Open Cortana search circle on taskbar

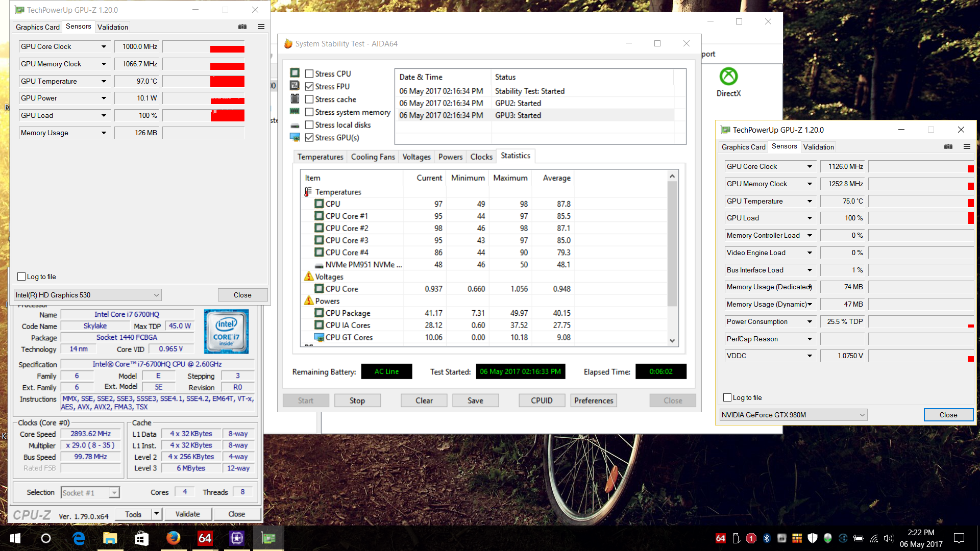point(46,538)
